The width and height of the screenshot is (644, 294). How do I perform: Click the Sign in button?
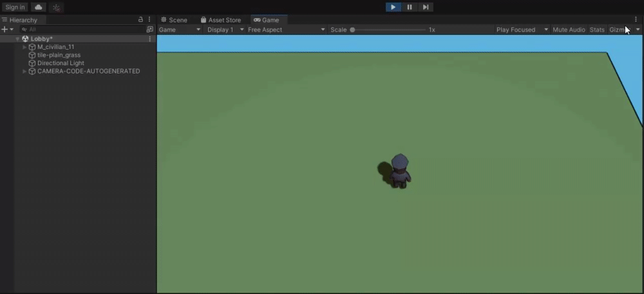pos(15,7)
